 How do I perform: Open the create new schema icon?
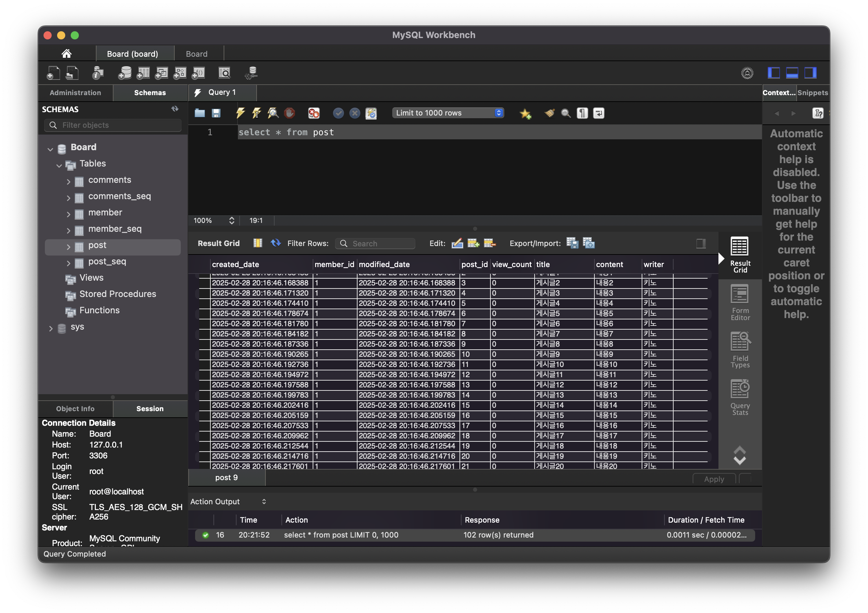tap(125, 73)
